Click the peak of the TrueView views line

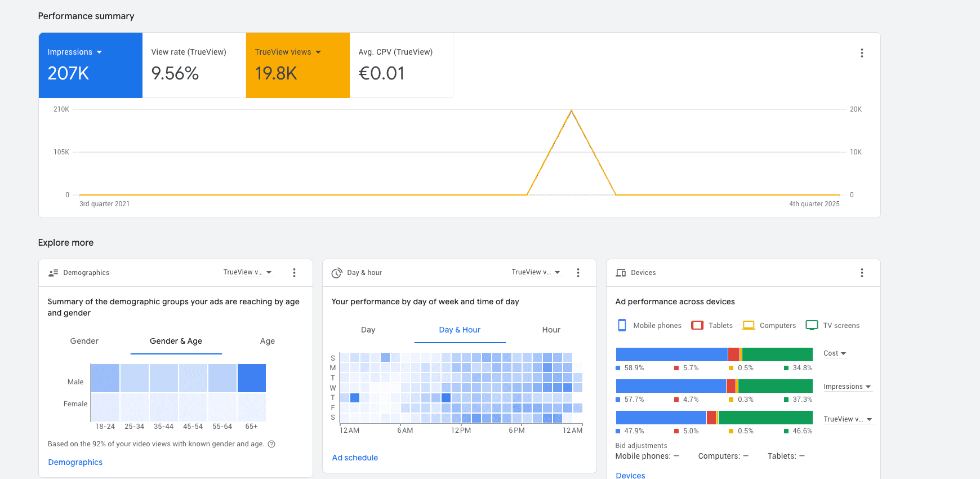[x=571, y=111]
